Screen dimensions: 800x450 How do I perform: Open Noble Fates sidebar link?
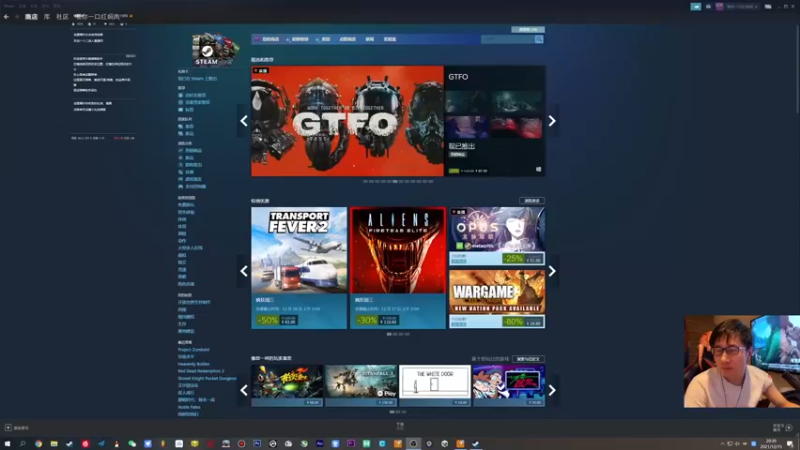189,407
